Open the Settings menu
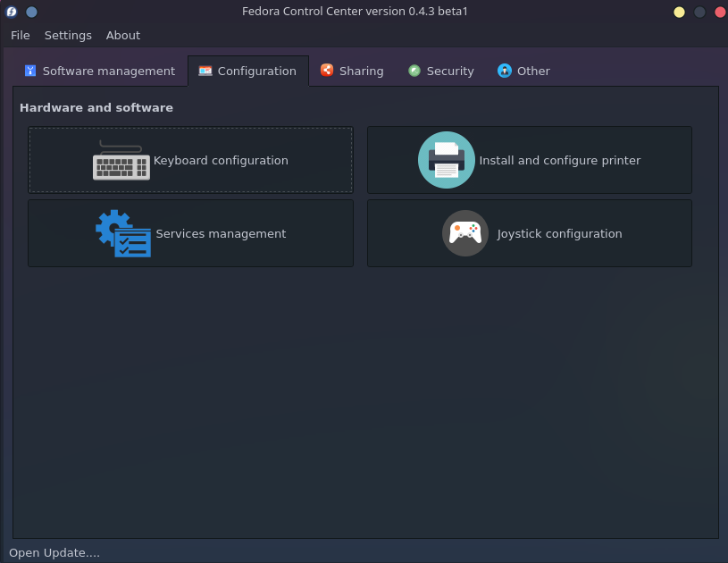The image size is (728, 563). [x=68, y=36]
